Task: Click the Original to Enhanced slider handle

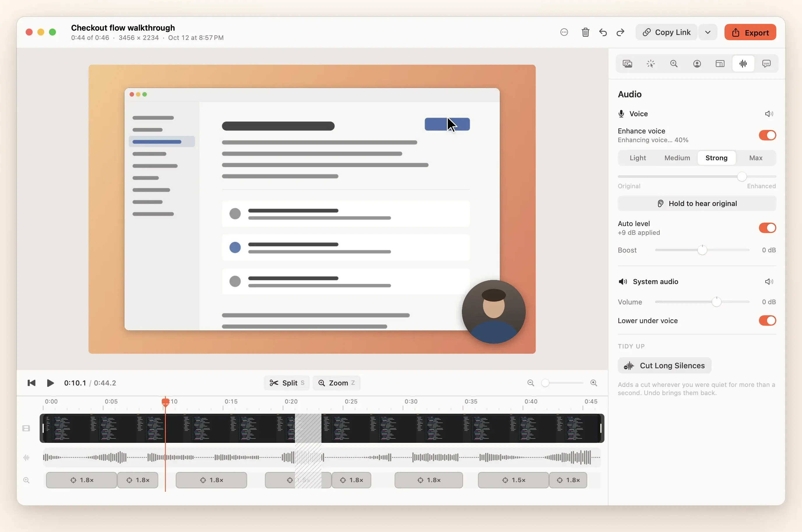Action: pos(742,177)
